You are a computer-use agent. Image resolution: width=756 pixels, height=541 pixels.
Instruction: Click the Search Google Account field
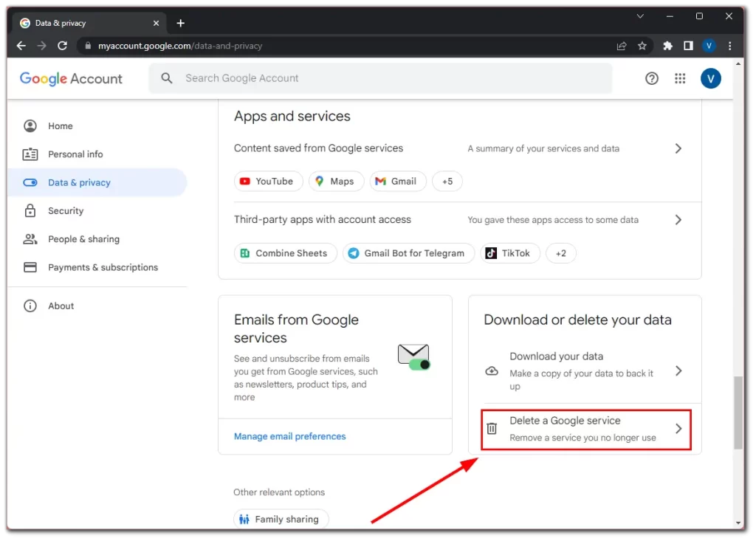point(381,78)
